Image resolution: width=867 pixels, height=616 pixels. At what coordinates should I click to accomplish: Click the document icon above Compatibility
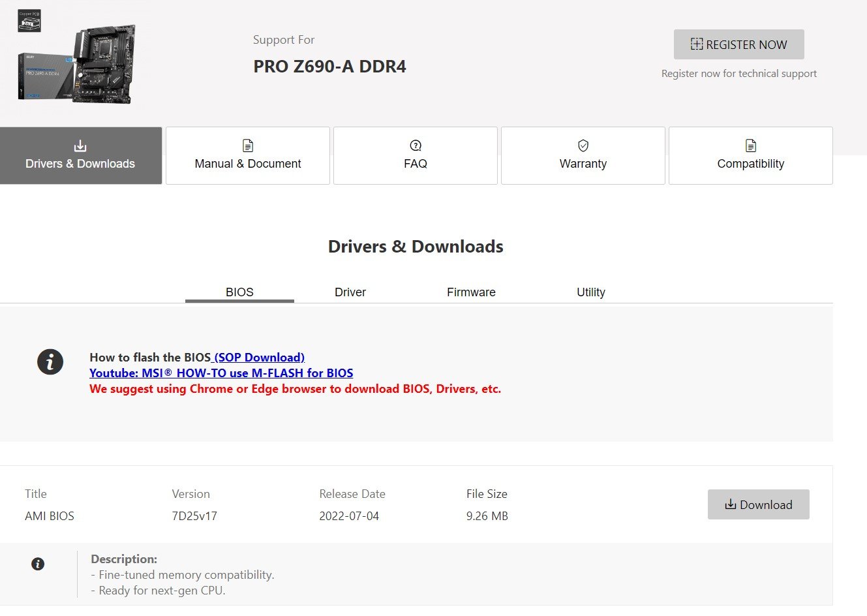coord(751,146)
